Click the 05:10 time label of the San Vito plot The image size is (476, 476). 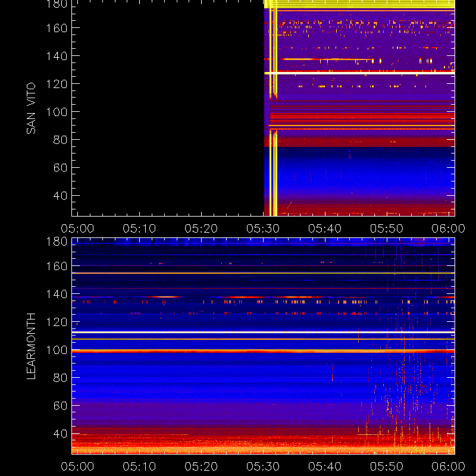point(139,228)
